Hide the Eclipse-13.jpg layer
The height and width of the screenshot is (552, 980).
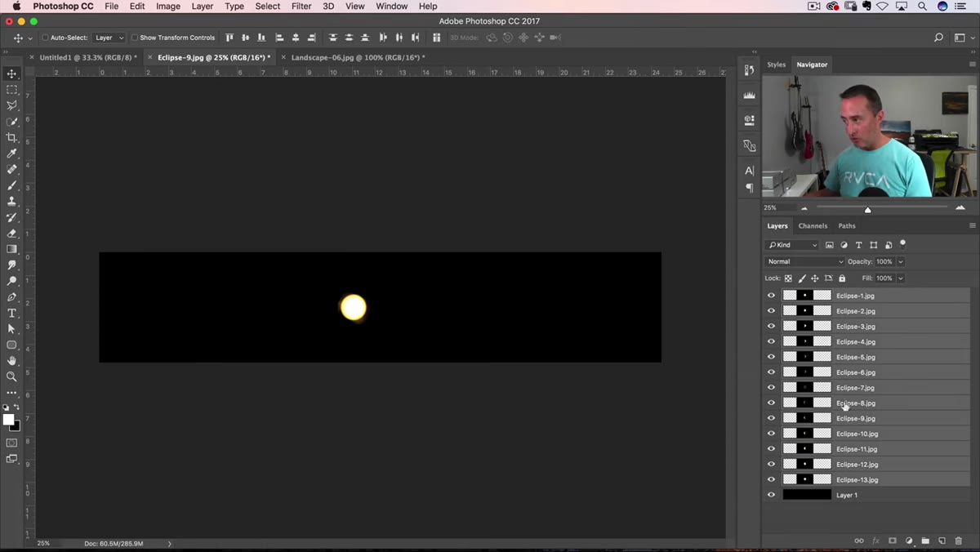pyautogui.click(x=771, y=479)
